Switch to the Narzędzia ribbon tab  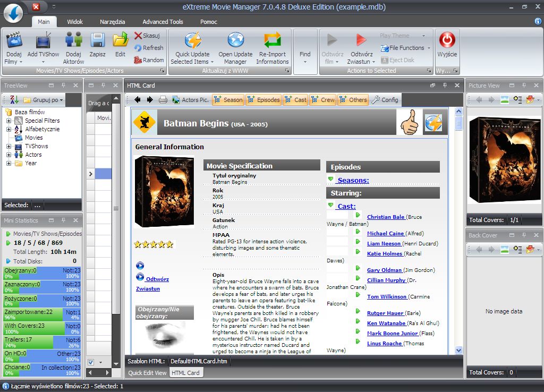pyautogui.click(x=113, y=21)
